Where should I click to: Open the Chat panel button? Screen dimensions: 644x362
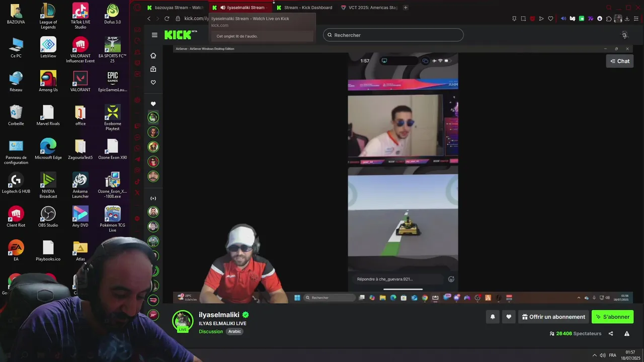620,61
